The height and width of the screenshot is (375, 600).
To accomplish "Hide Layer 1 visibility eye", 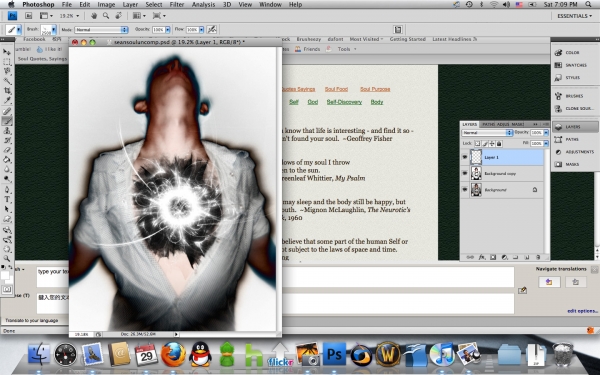I will pyautogui.click(x=465, y=157).
